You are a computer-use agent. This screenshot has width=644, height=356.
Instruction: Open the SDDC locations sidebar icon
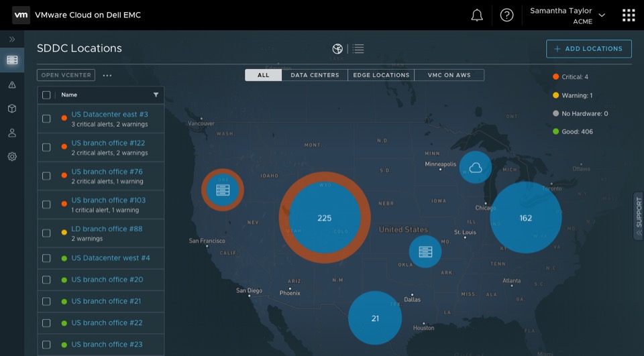pyautogui.click(x=12, y=60)
